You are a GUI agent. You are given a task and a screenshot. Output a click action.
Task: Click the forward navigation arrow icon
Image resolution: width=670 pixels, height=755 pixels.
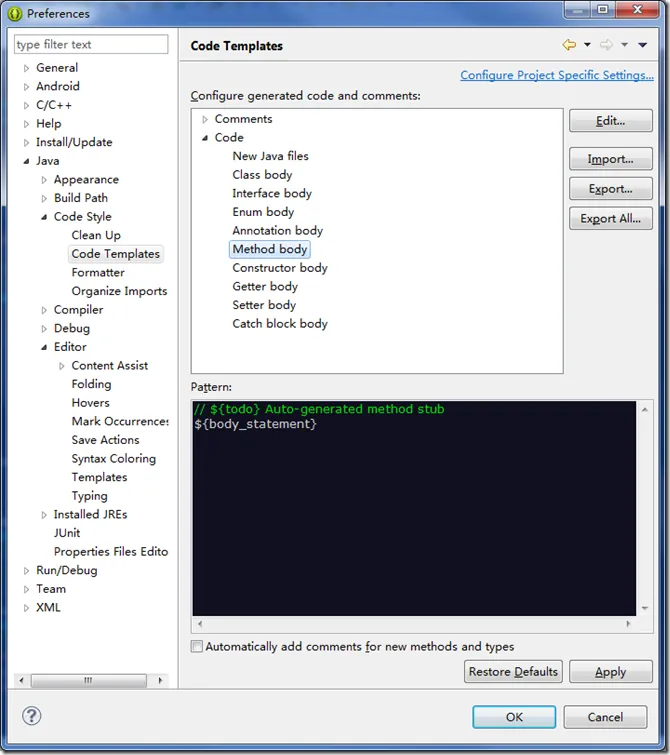pyautogui.click(x=606, y=45)
